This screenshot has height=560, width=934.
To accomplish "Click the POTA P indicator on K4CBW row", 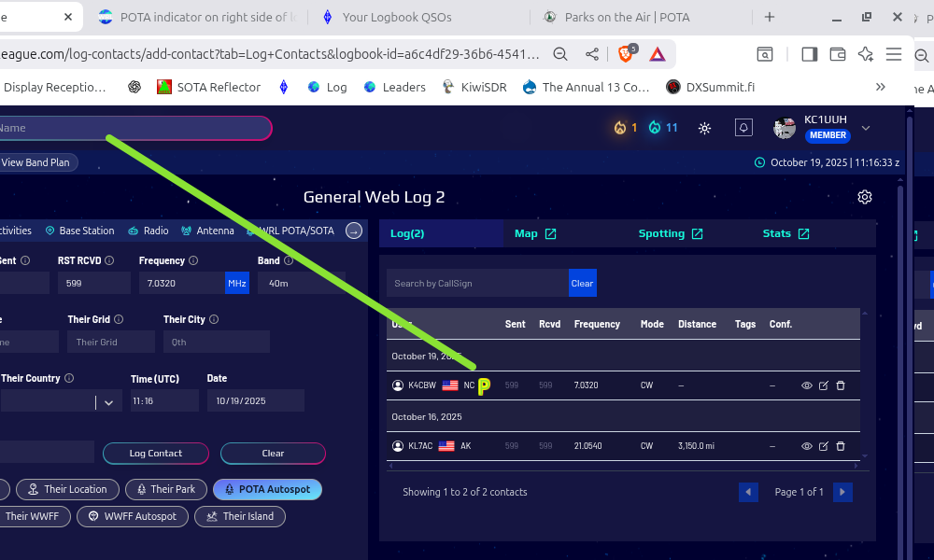I will click(x=484, y=386).
